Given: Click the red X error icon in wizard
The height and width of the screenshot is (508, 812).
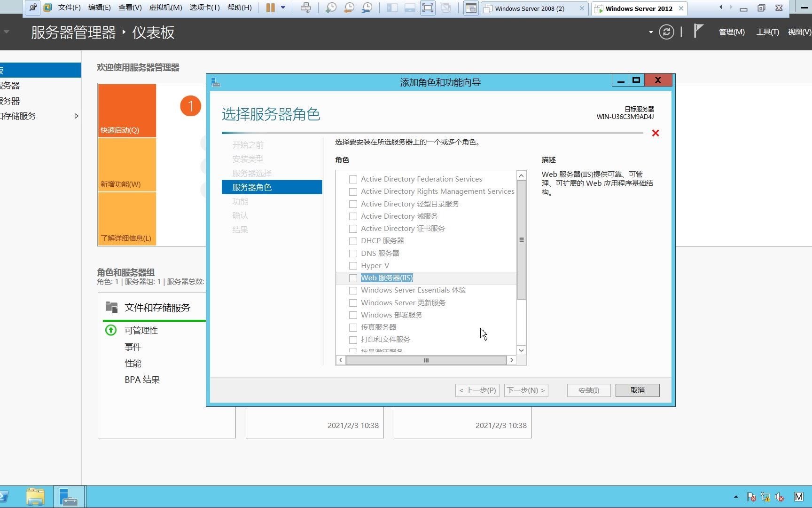Looking at the screenshot, I should coord(656,133).
